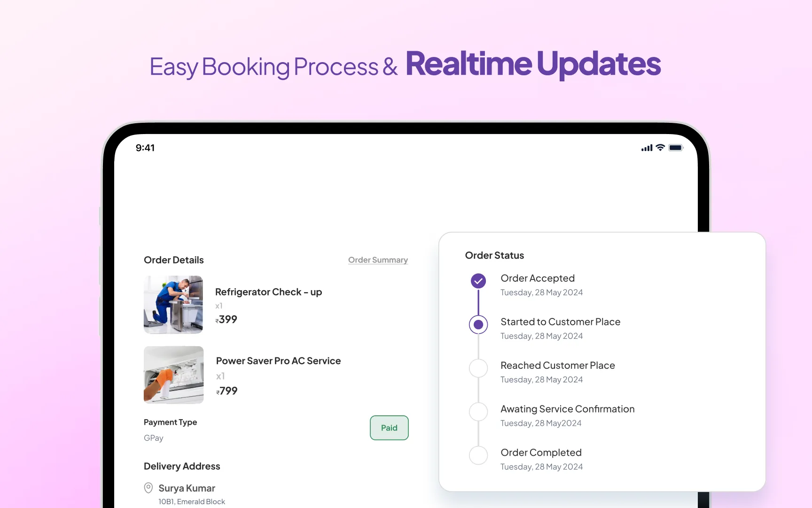Select the Order Completed status circle
This screenshot has height=508, width=812.
point(478,455)
